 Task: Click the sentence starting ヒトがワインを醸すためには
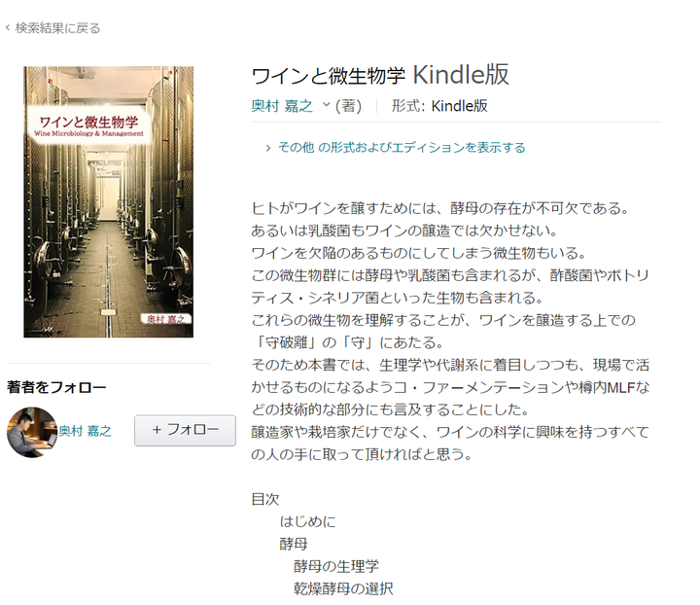pyautogui.click(x=440, y=208)
